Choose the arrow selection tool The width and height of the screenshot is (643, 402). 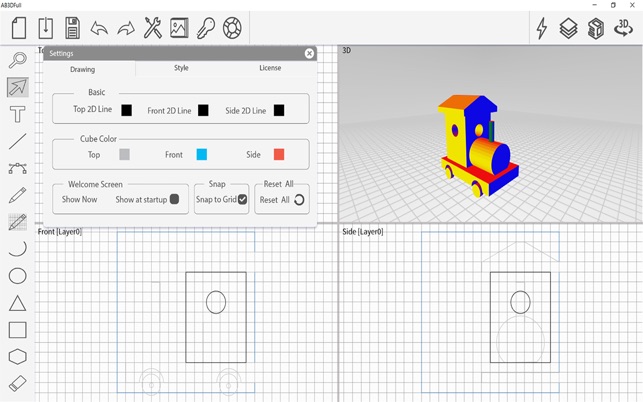(18, 87)
